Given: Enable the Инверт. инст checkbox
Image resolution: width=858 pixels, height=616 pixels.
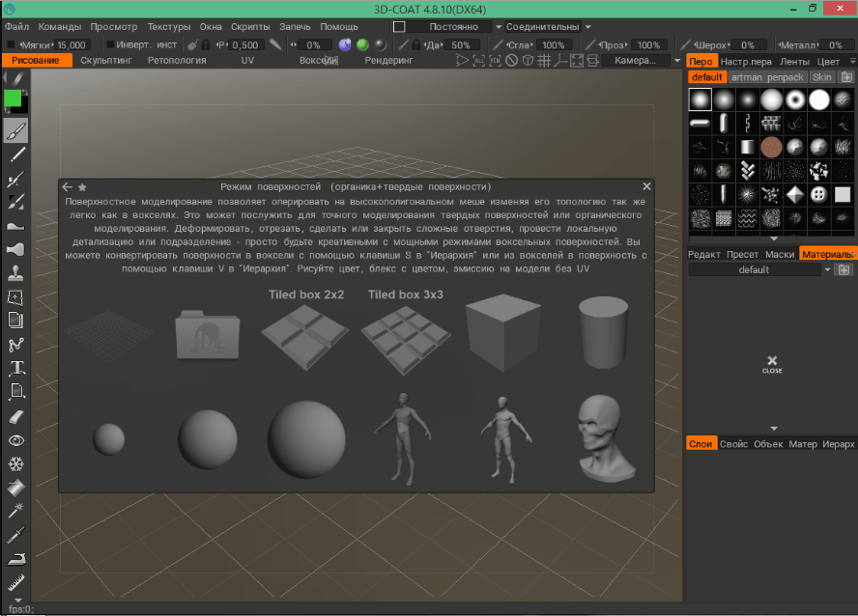Looking at the screenshot, I should 109,44.
